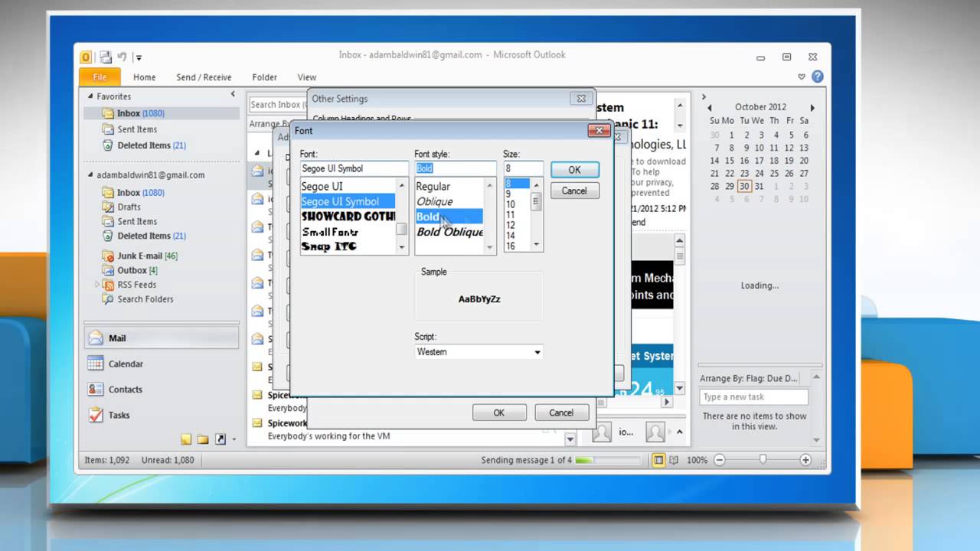Click the Undo icon in quick access toolbar

(x=122, y=57)
